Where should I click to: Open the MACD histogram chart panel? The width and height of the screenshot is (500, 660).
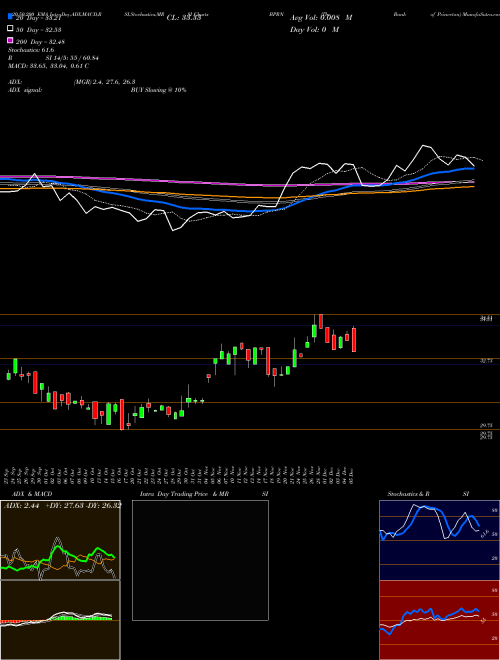[x=60, y=620]
